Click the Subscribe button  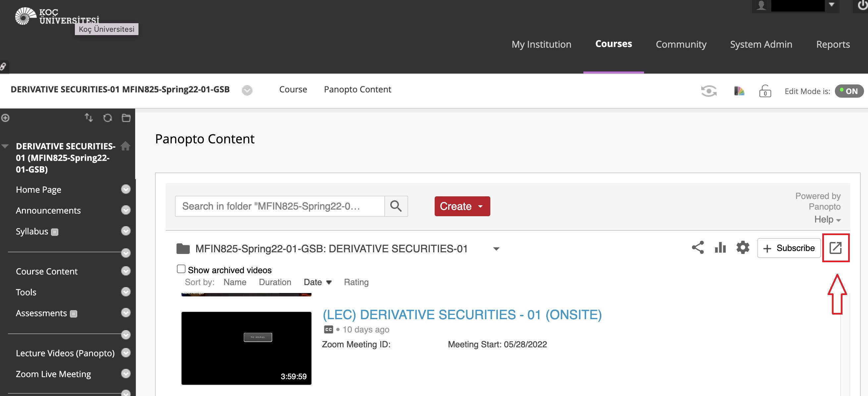click(788, 248)
